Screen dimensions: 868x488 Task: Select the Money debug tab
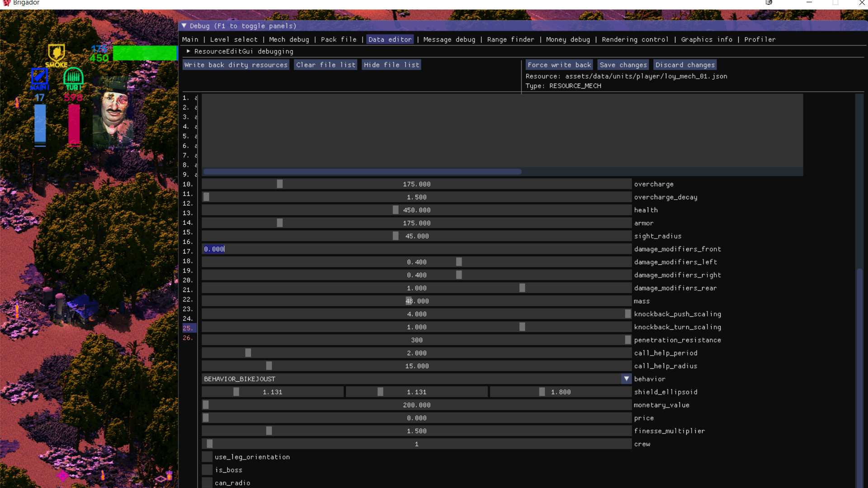click(x=568, y=39)
